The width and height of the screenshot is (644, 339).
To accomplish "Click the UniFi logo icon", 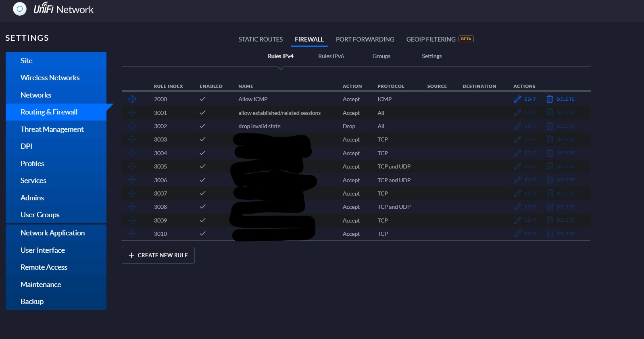I will click(x=19, y=9).
